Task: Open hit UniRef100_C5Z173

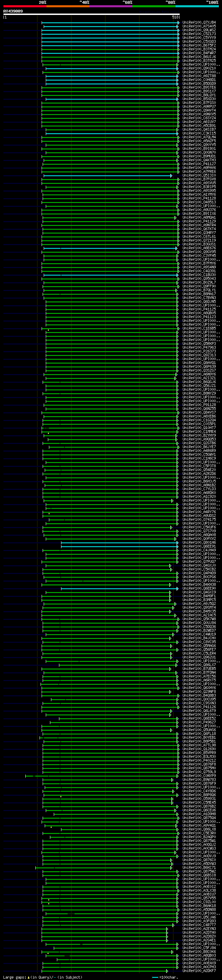Action: click(199, 34)
